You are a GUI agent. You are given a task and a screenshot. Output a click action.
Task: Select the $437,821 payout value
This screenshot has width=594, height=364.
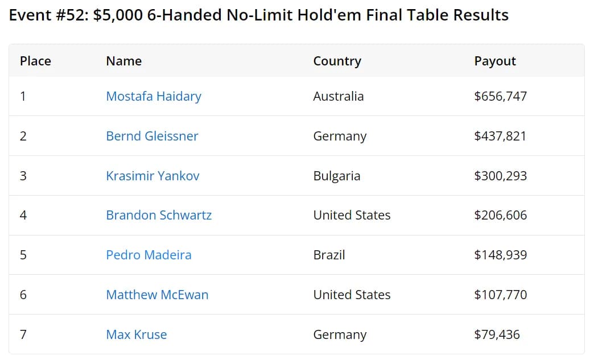501,136
